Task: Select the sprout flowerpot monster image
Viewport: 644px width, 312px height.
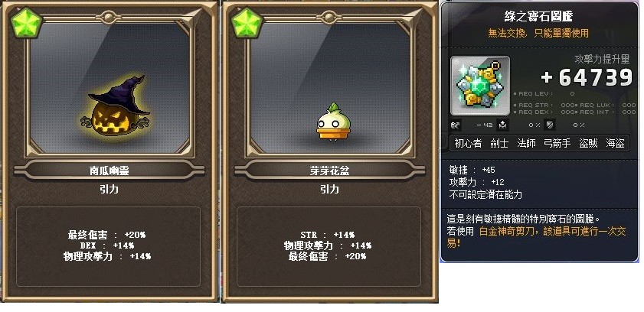Action: (334, 122)
